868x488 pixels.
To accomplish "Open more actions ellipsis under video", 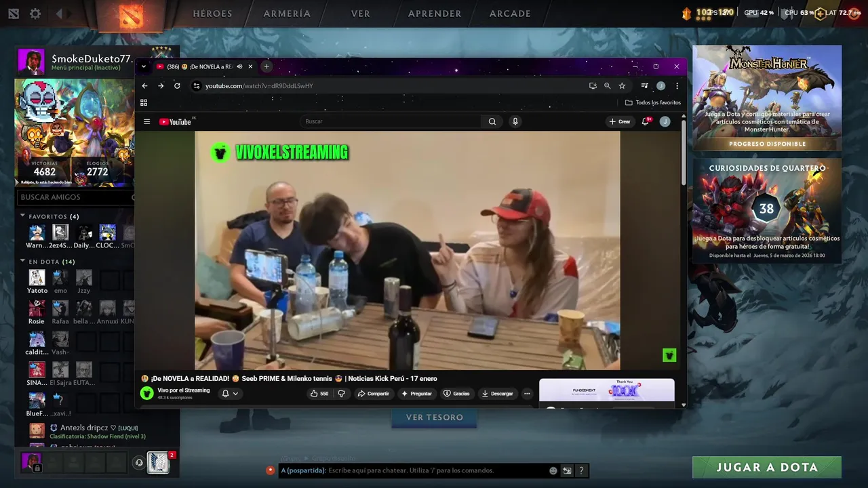I will 527,394.
